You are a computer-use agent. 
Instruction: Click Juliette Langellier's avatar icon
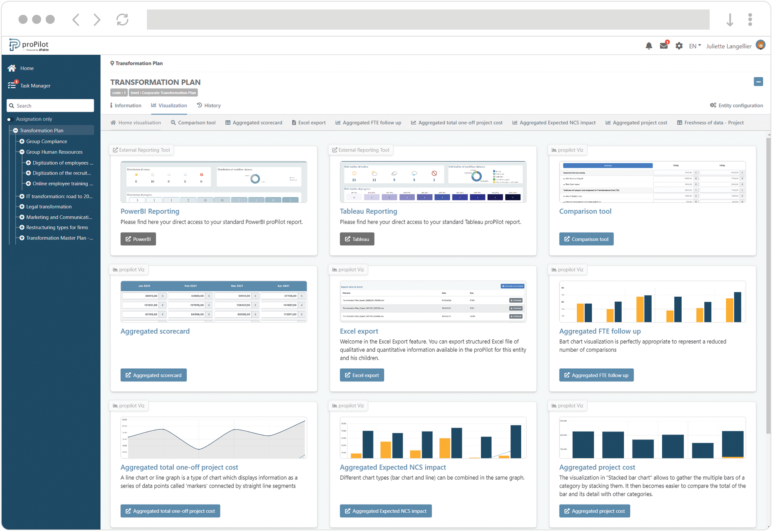[x=761, y=45]
